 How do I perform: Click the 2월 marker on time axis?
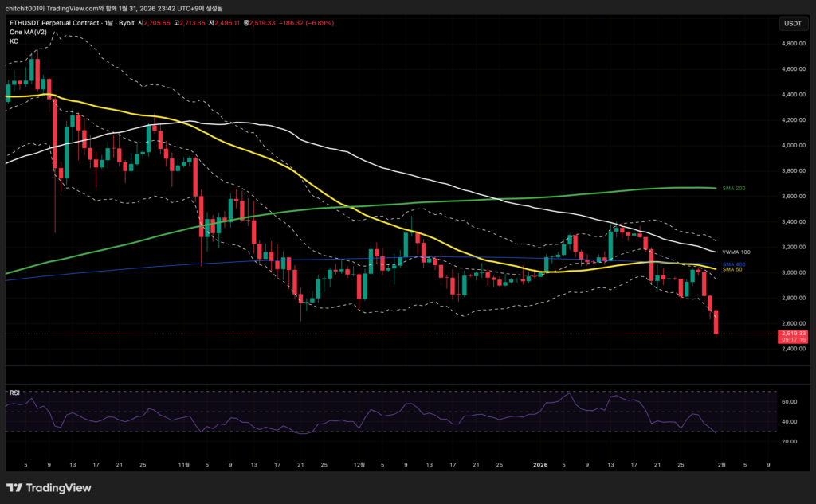tap(723, 464)
